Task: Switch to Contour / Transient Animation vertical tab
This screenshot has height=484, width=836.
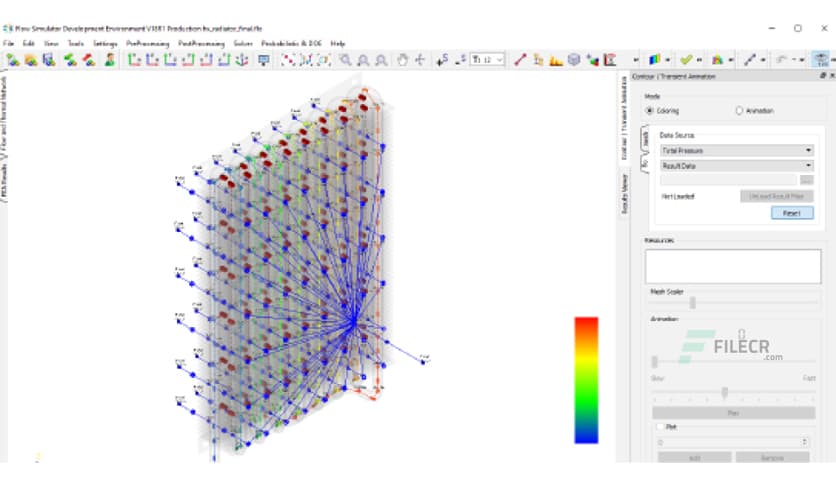Action: coord(624,118)
